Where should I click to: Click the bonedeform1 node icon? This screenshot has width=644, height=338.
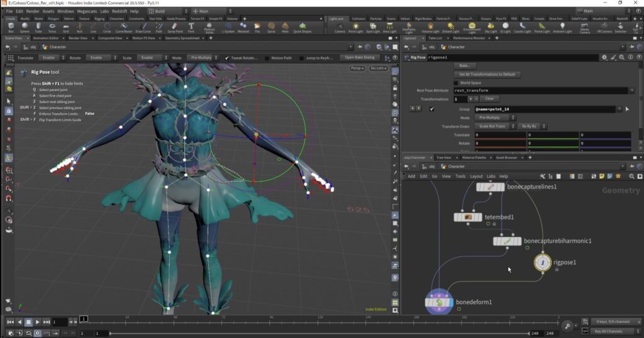point(438,302)
